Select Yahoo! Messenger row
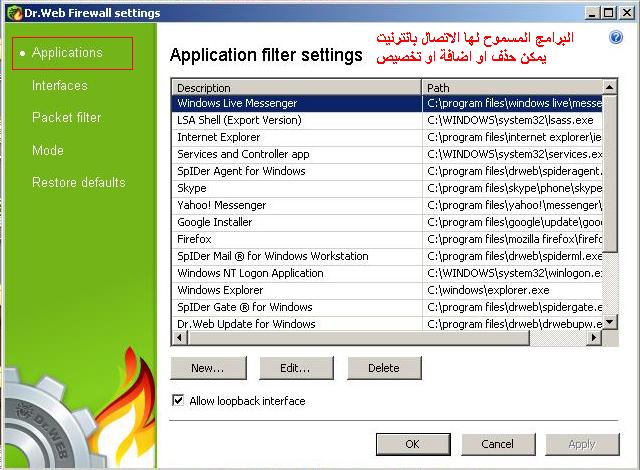The image size is (640, 470). tap(387, 205)
